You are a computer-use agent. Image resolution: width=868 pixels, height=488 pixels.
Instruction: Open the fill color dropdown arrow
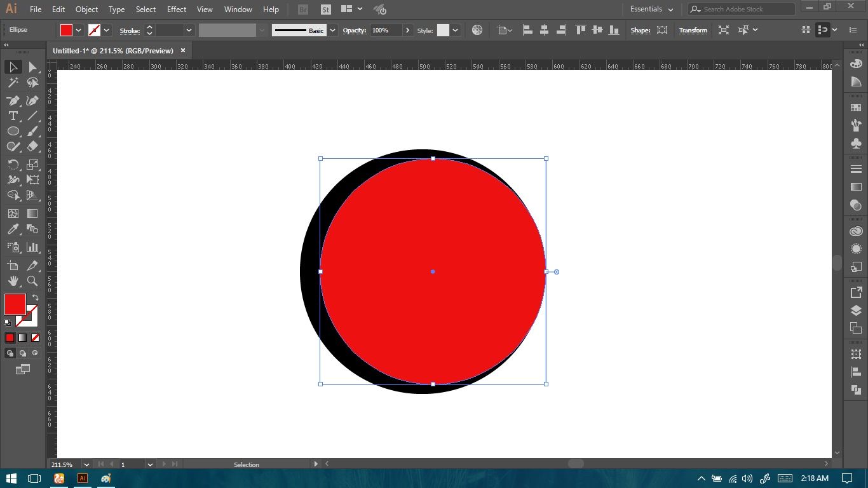point(79,30)
